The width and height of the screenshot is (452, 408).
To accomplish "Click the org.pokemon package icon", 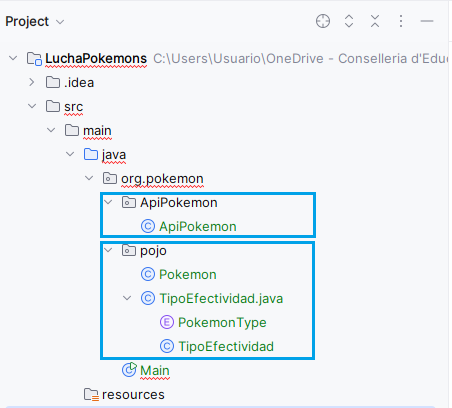I will point(110,178).
